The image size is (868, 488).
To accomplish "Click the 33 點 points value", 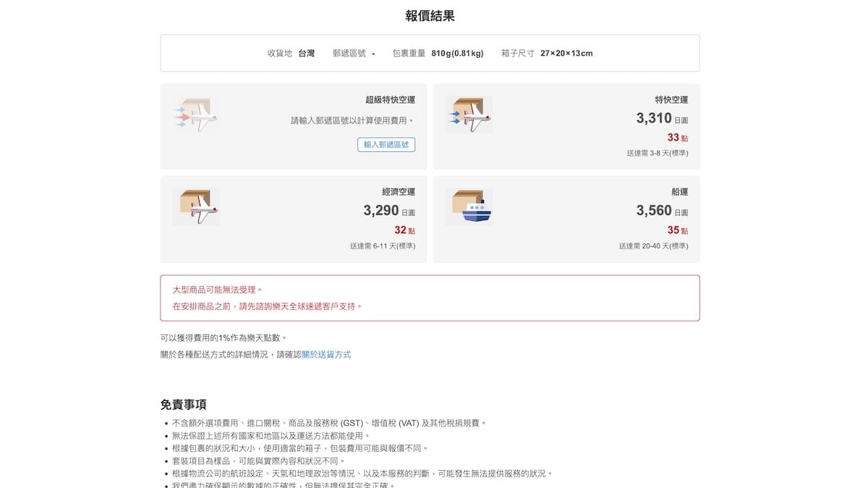I will [x=678, y=138].
